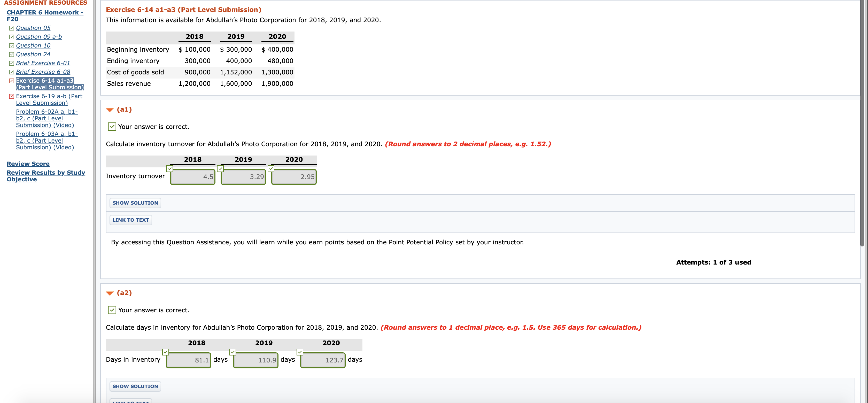The width and height of the screenshot is (868, 403).
Task: Toggle the checkbox beside Question 24
Action: (x=11, y=54)
